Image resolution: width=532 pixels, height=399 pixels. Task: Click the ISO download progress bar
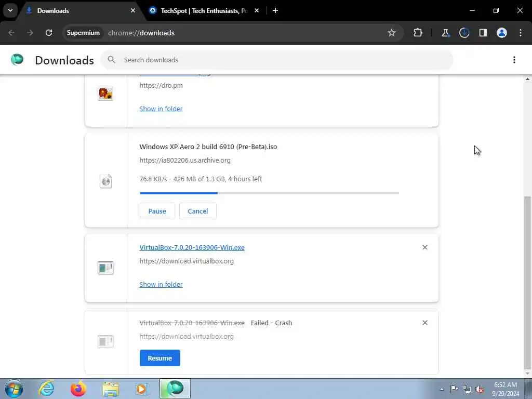pos(269,193)
